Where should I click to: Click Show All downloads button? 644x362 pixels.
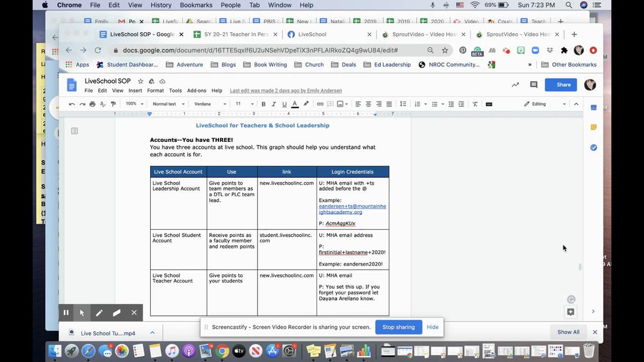click(x=568, y=332)
